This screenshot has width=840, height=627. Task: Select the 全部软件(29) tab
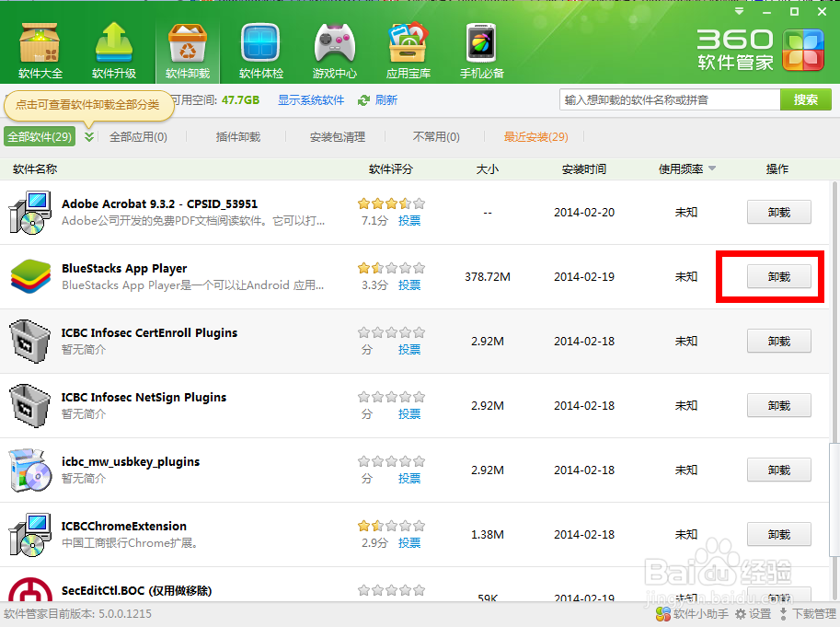(x=40, y=136)
